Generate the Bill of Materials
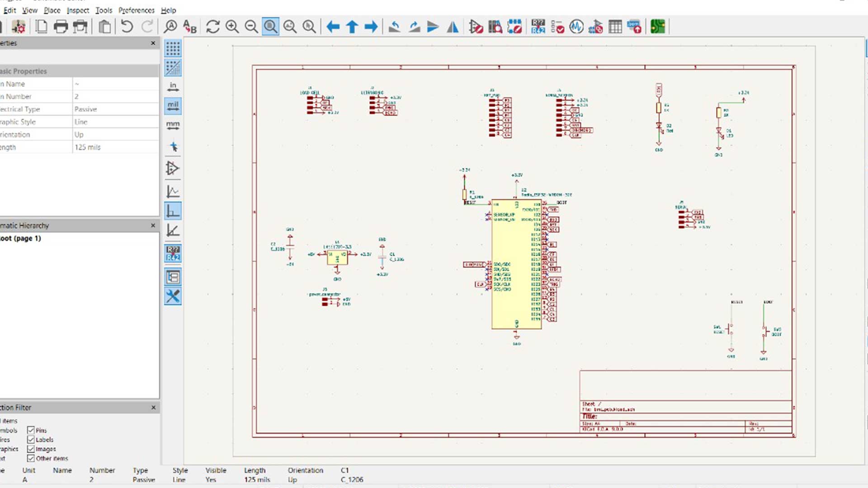This screenshot has height=488, width=868. [x=634, y=27]
